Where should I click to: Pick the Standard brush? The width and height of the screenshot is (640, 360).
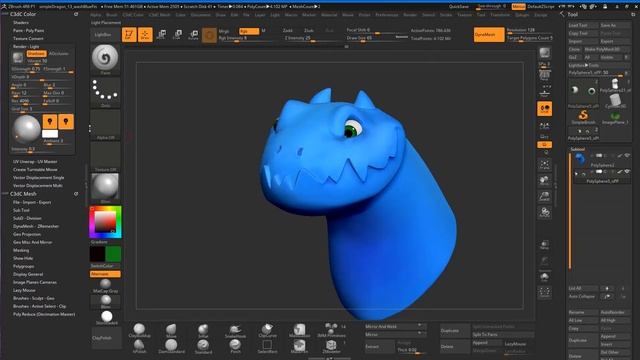pos(203,346)
